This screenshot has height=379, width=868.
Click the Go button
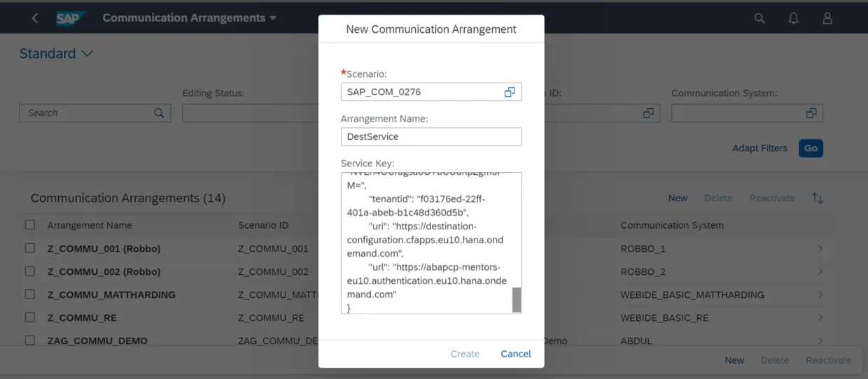811,148
